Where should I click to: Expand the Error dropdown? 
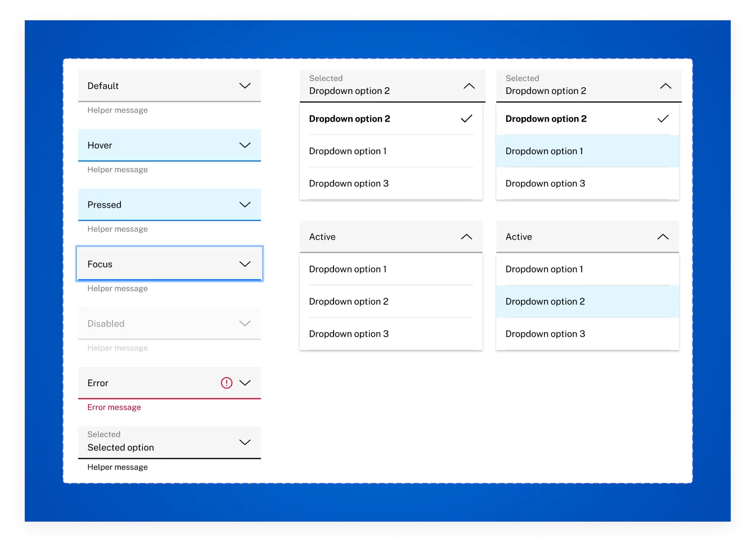(245, 383)
